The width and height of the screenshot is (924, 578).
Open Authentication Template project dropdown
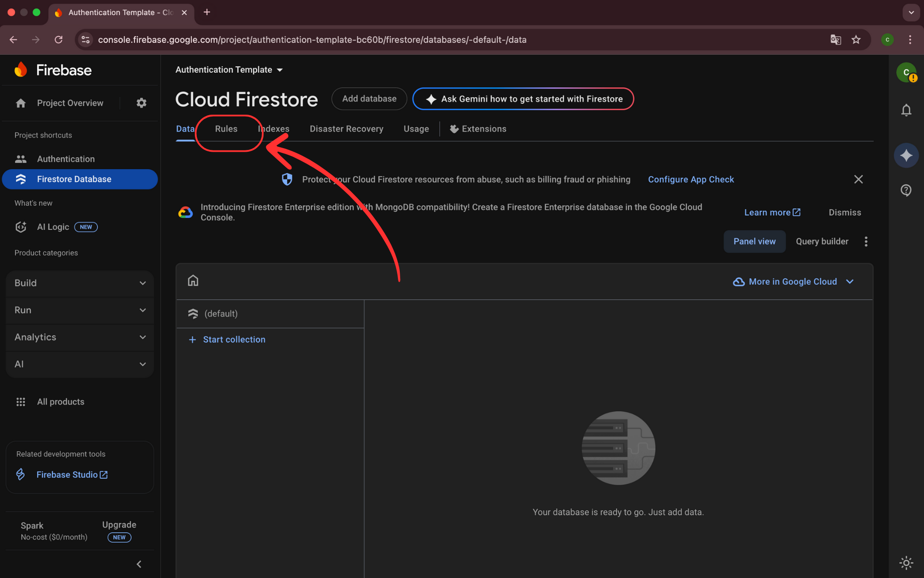[229, 70]
